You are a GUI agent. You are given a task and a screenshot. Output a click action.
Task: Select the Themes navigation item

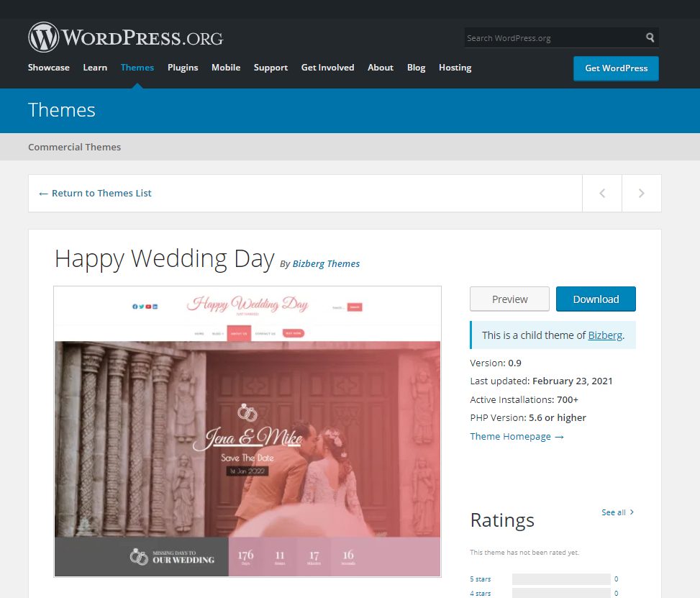(137, 68)
